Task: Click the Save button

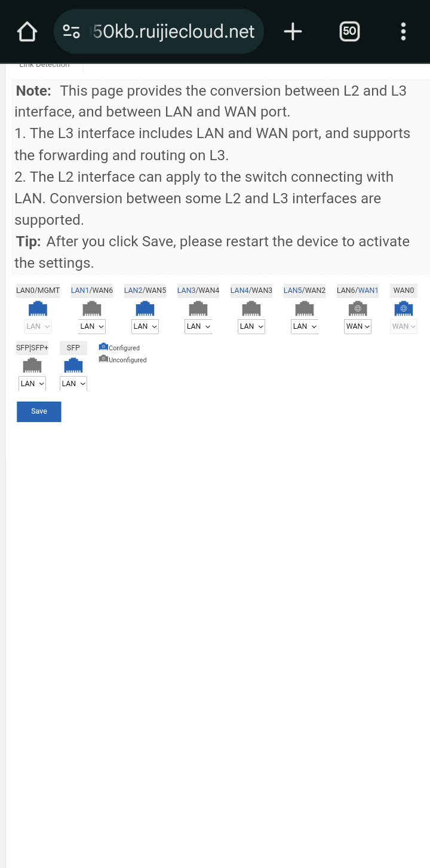Action: (39, 411)
